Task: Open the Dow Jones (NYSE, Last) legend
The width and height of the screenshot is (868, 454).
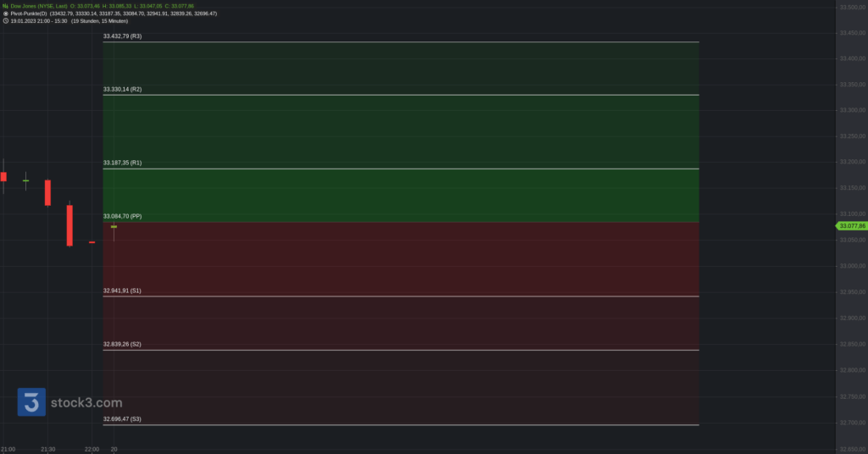Action: pos(39,6)
